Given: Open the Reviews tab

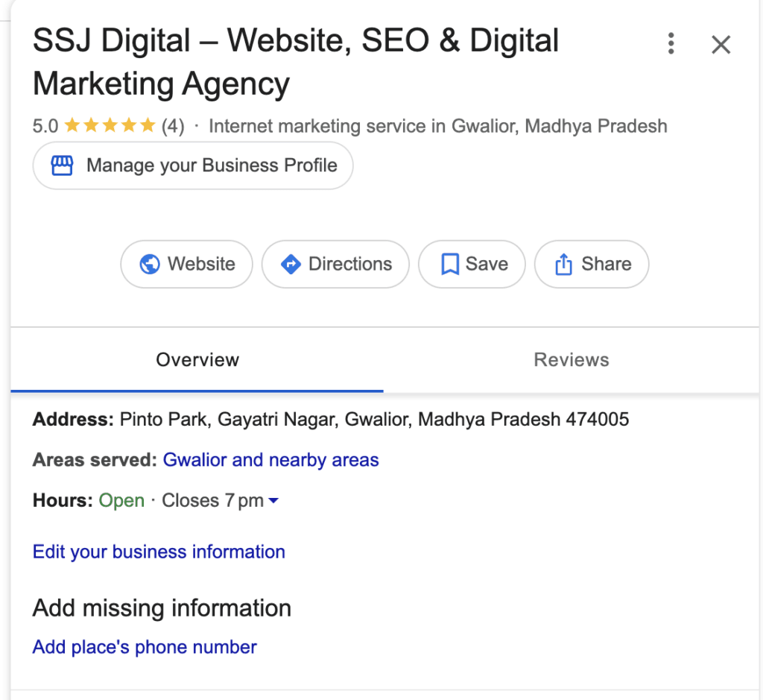Looking at the screenshot, I should 571,360.
